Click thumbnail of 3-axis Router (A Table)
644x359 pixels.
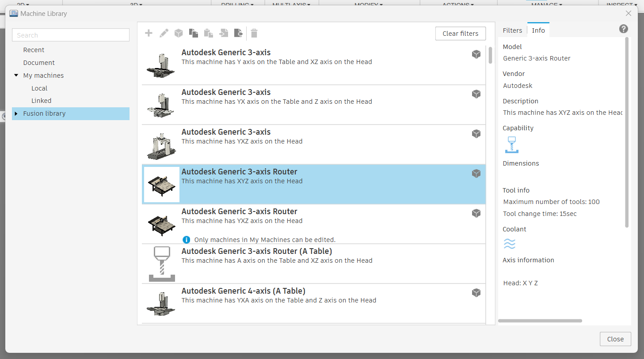pyautogui.click(x=162, y=264)
